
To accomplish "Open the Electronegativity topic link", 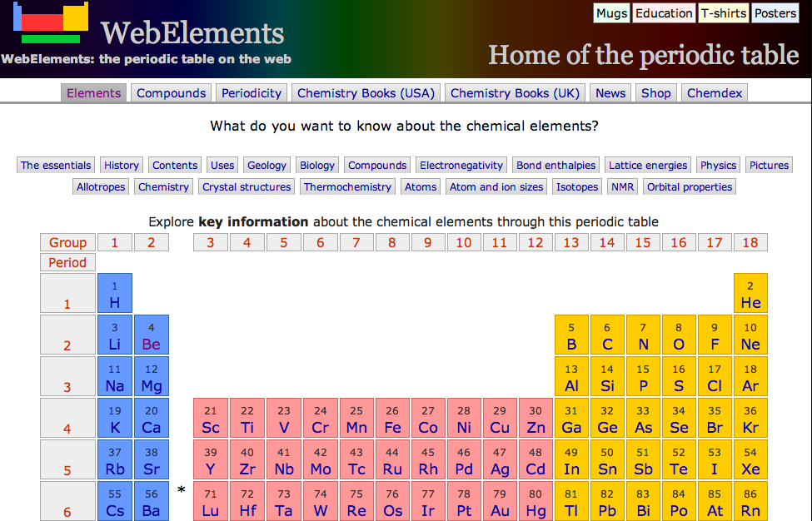I will pos(461,165).
